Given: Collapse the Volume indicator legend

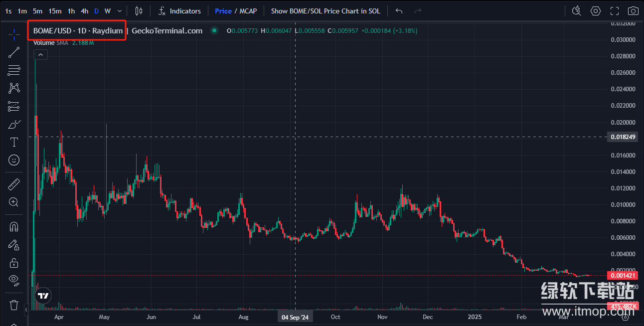Looking at the screenshot, I should click(40, 55).
